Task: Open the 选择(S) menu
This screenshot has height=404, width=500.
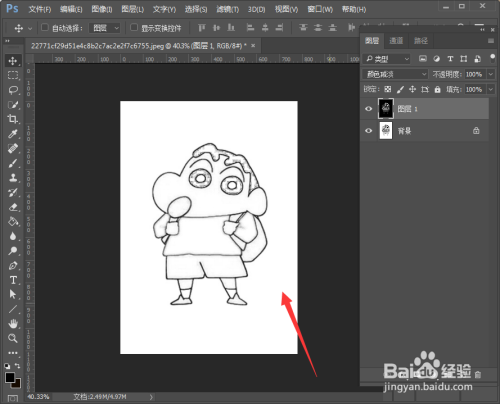Action: pos(196,9)
